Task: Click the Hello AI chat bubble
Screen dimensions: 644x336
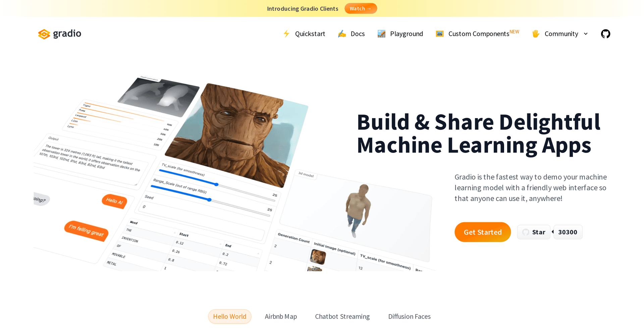Action: click(114, 201)
